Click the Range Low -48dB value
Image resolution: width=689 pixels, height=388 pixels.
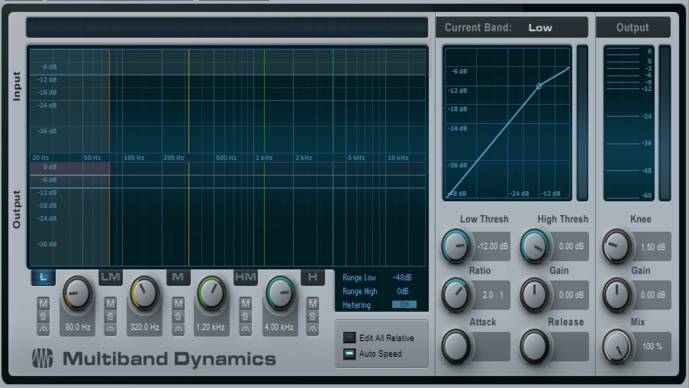pos(402,278)
